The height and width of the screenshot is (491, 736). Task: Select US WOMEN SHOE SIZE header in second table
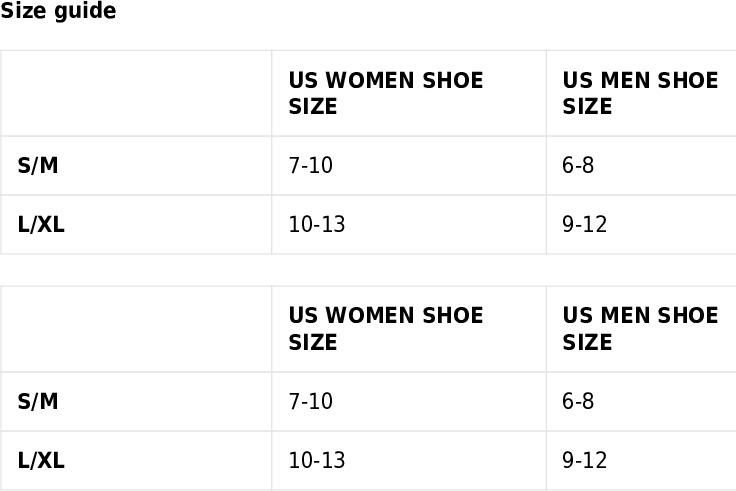click(x=409, y=329)
